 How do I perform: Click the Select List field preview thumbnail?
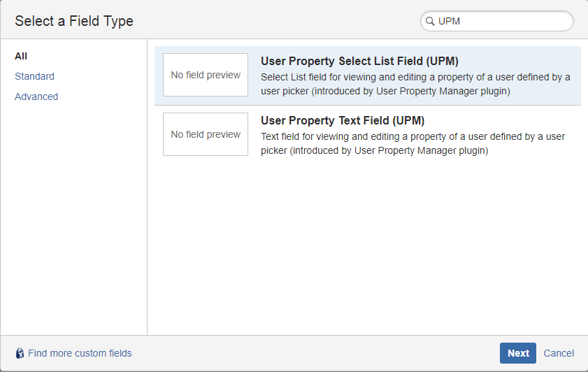206,75
